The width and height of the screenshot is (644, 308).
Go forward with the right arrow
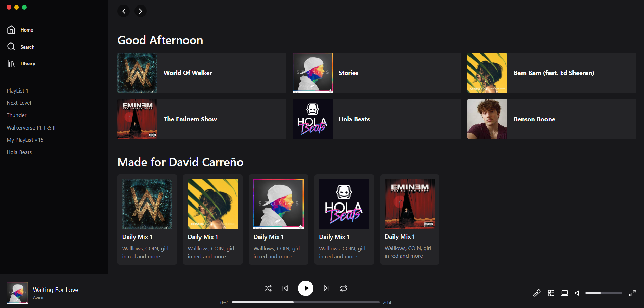pyautogui.click(x=140, y=11)
